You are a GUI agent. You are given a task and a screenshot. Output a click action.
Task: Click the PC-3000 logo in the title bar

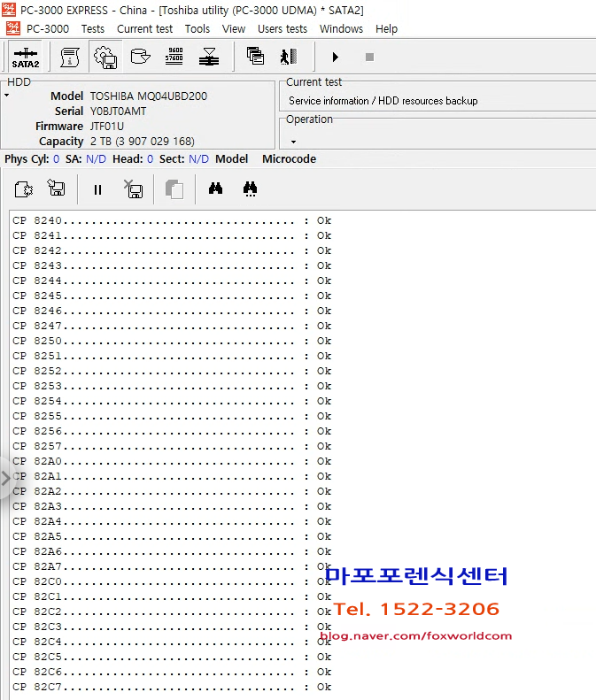[9, 9]
